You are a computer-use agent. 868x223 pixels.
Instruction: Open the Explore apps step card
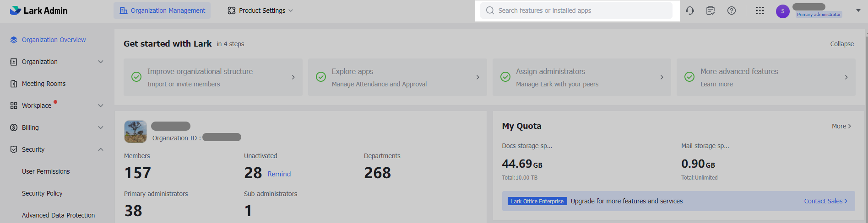coord(397,77)
